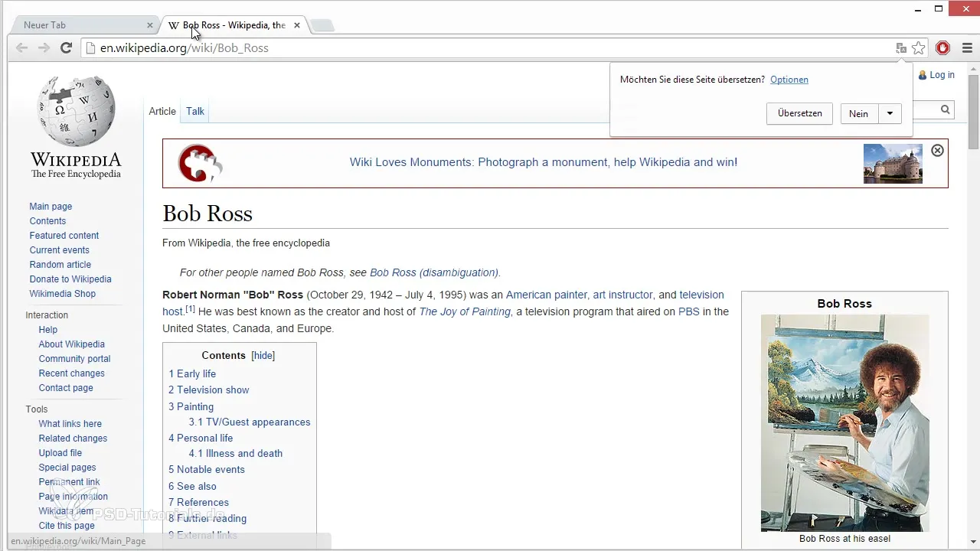Dismiss the Wiki Loves Monuments banner
The width and height of the screenshot is (980, 551).
click(x=937, y=151)
